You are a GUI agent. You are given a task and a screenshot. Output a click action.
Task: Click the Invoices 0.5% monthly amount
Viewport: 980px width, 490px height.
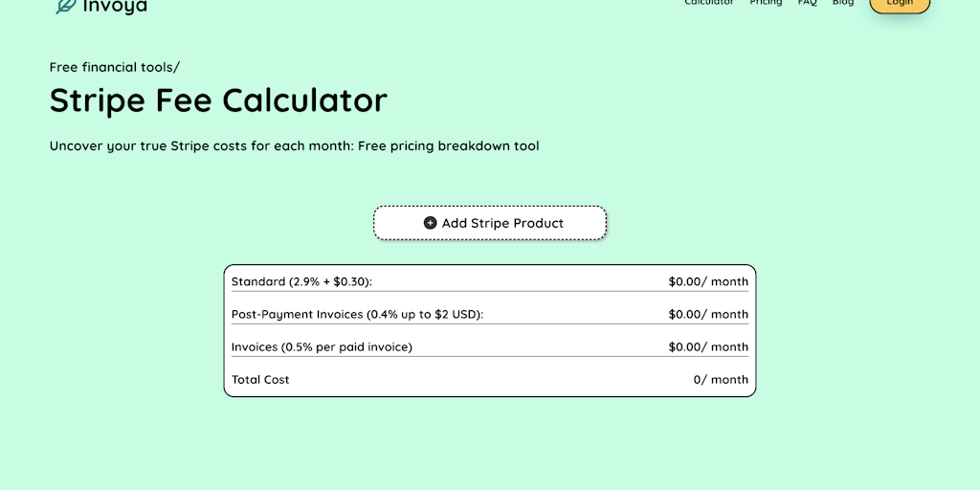[708, 346]
